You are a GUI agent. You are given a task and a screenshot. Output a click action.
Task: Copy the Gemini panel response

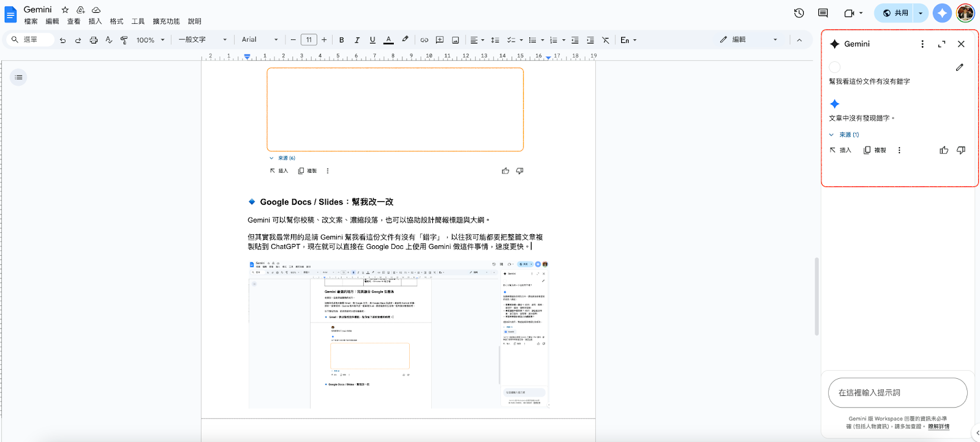[875, 150]
